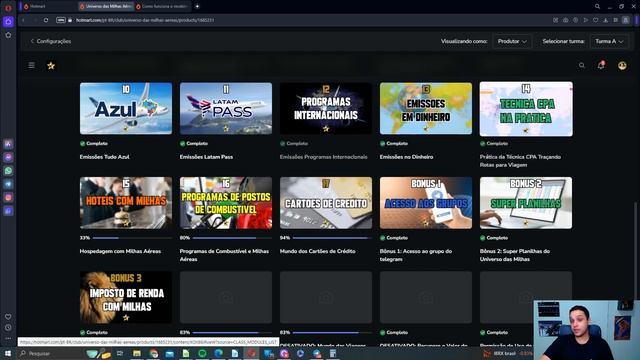
Task: Open the Bonus 3 Imposto de Renda thumbnail
Action: pos(126,297)
